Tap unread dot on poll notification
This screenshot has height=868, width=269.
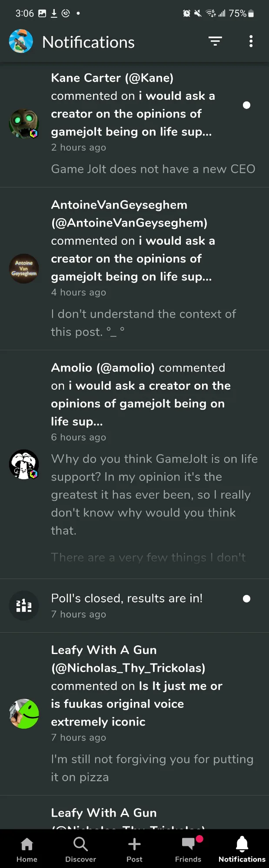pyautogui.click(x=246, y=599)
